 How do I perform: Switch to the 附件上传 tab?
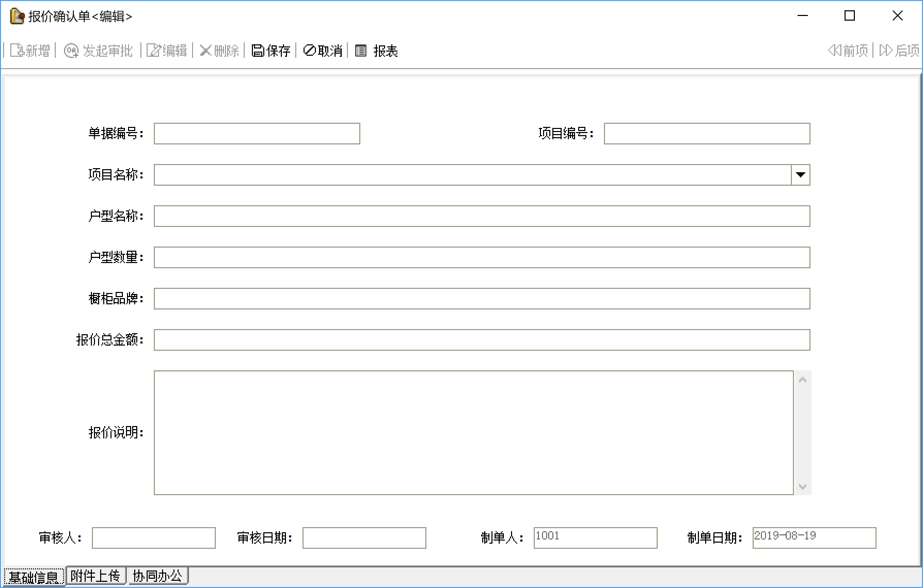click(x=96, y=576)
